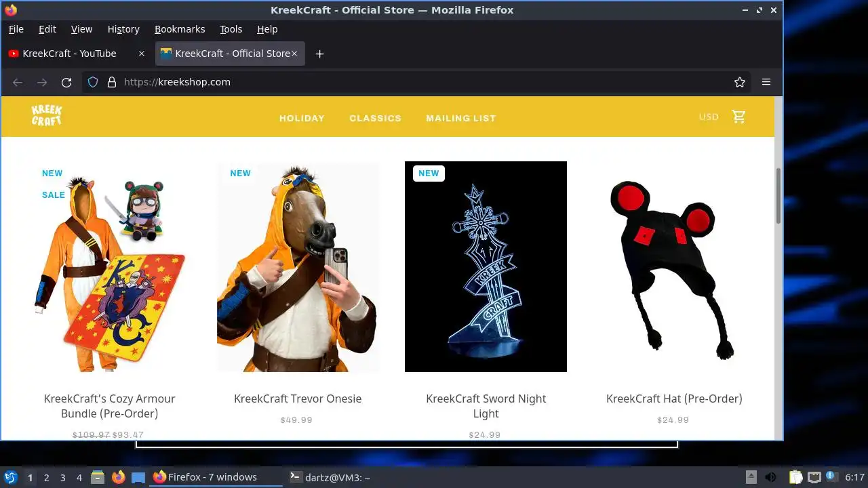Select the KreekCraft - Official Store tab
Viewport: 868px width, 488px height.
230,54
